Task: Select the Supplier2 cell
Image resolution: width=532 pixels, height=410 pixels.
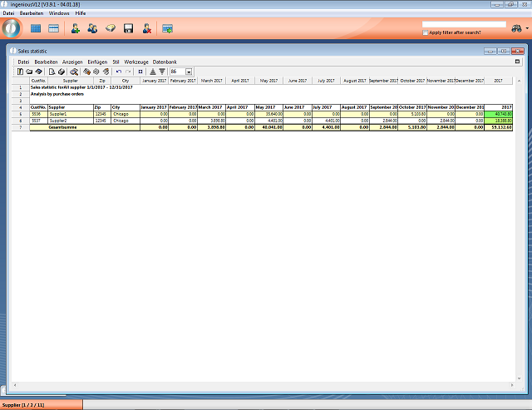Action: click(x=71, y=121)
